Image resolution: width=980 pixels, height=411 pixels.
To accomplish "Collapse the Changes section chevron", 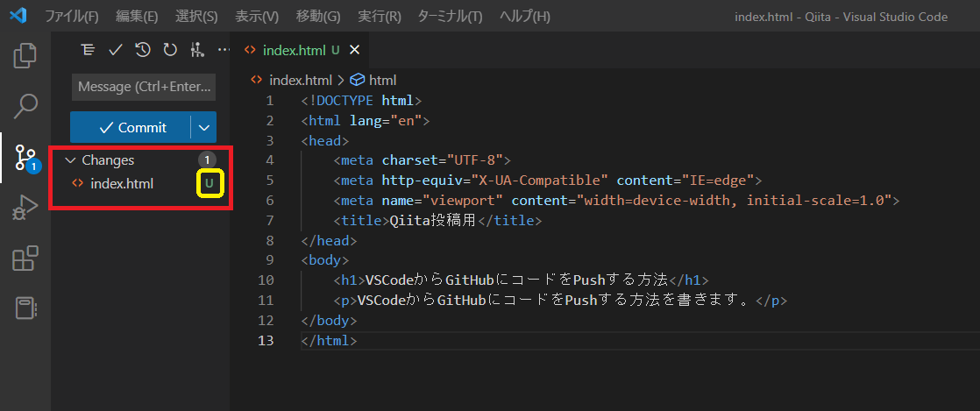I will [70, 160].
